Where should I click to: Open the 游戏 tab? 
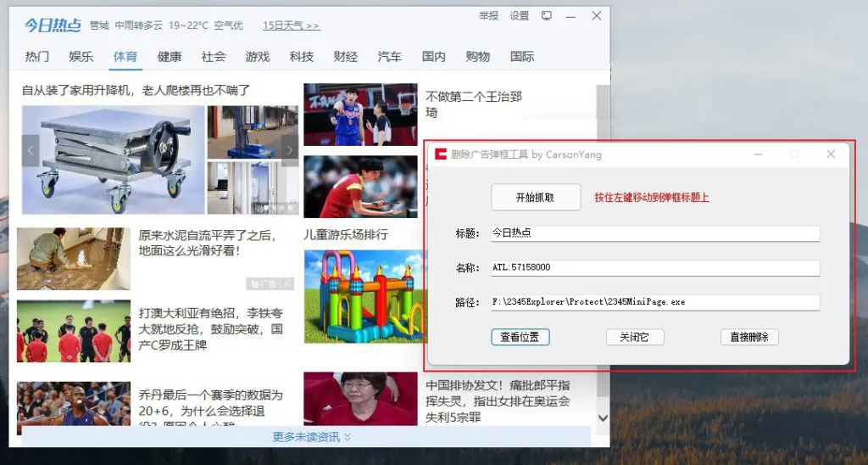258,57
